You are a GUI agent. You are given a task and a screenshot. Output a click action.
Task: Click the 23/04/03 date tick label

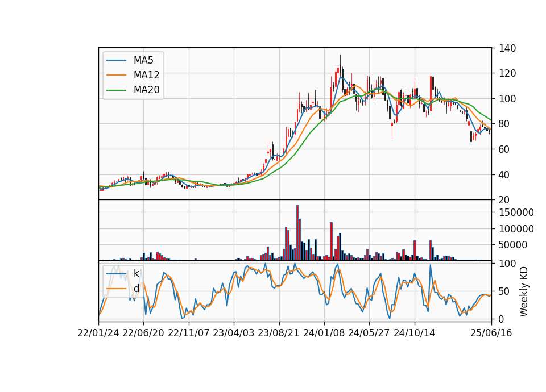click(234, 333)
